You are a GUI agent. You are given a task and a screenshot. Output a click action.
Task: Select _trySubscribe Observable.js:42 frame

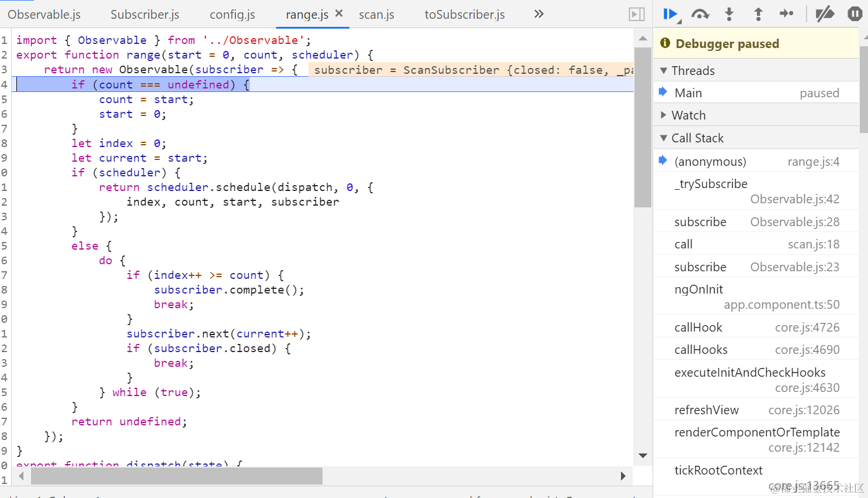click(756, 192)
